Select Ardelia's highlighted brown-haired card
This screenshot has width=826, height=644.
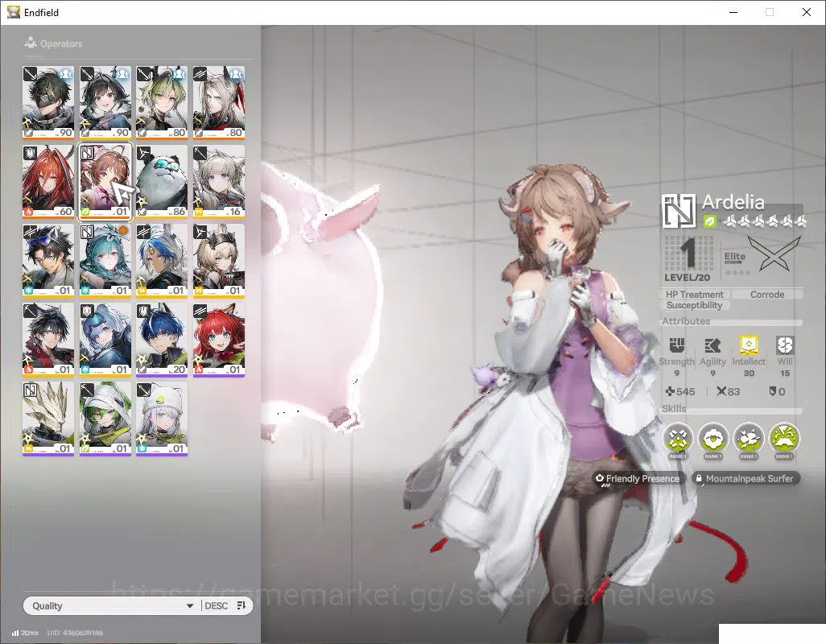[x=105, y=182]
